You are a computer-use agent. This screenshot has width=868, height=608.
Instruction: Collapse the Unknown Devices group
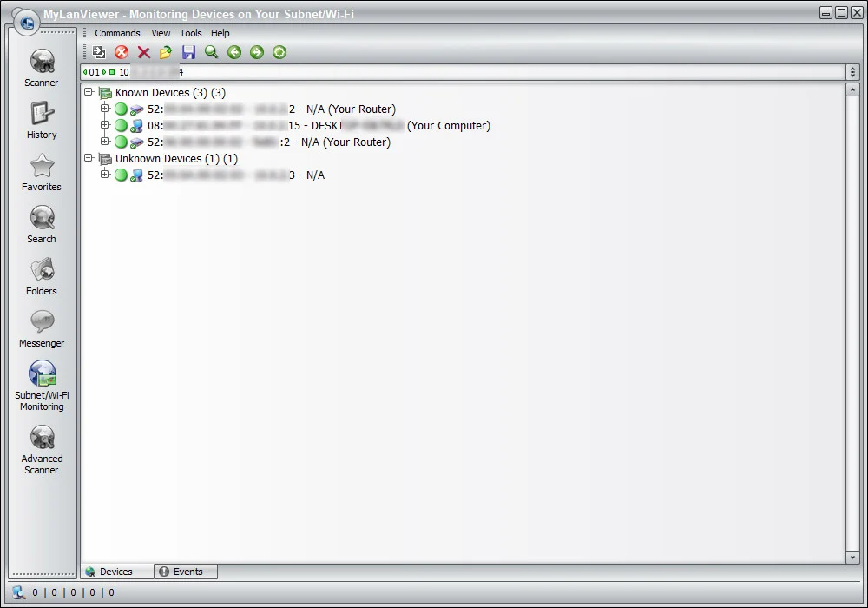click(x=88, y=158)
